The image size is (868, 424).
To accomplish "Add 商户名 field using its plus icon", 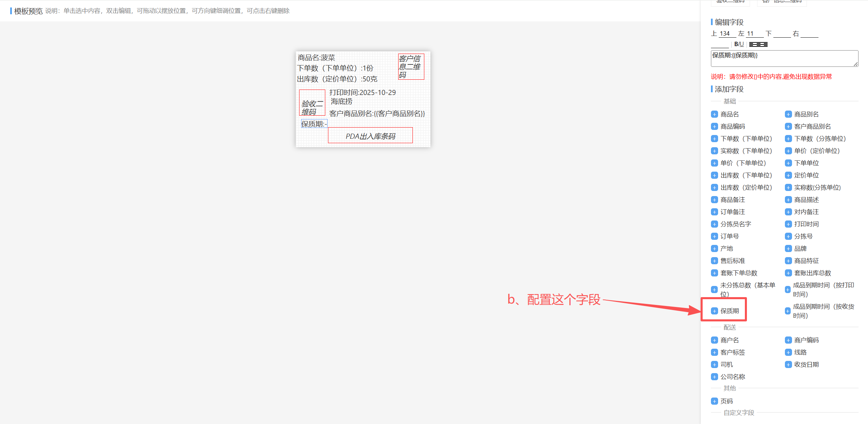I will pyautogui.click(x=714, y=340).
